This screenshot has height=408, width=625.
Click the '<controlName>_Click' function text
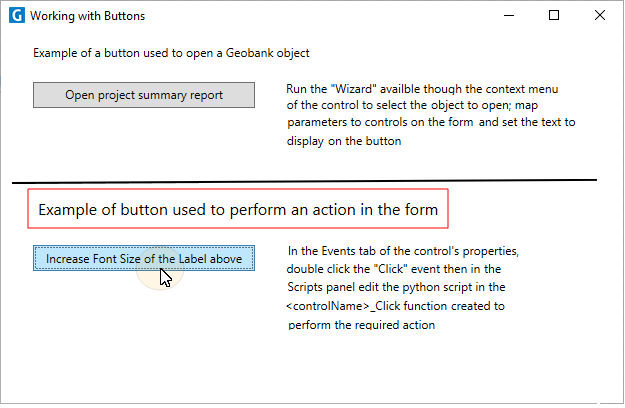[343, 306]
